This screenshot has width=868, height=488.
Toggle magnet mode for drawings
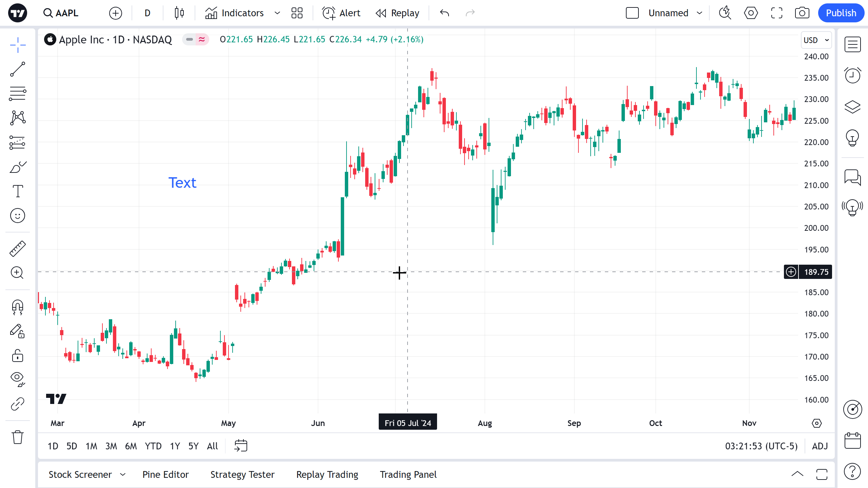pyautogui.click(x=18, y=307)
